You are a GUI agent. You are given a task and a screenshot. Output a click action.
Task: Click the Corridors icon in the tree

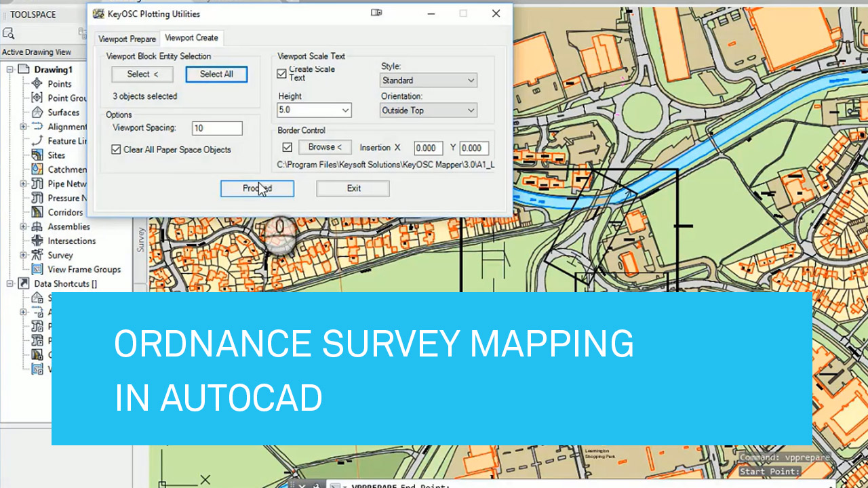point(37,212)
